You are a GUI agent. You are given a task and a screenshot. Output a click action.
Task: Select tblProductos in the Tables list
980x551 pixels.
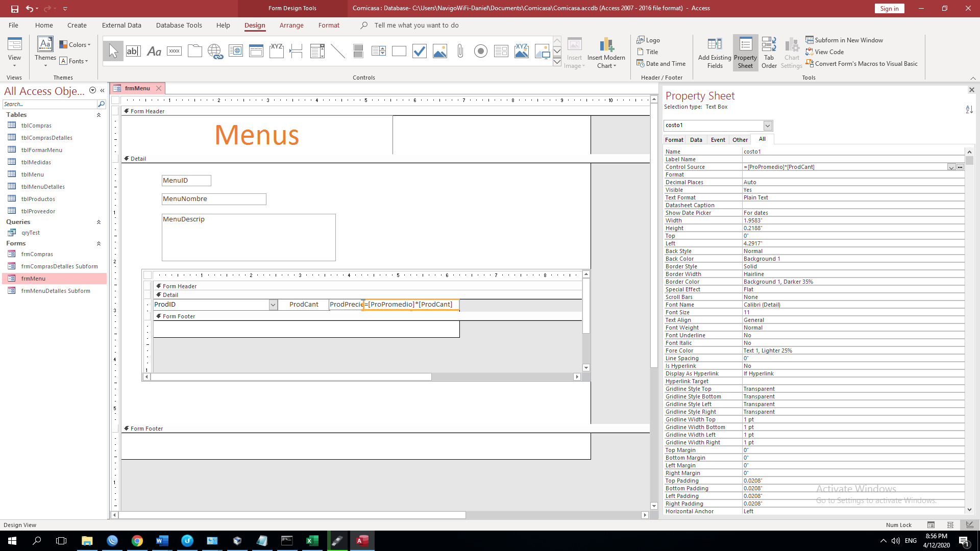coord(38,199)
